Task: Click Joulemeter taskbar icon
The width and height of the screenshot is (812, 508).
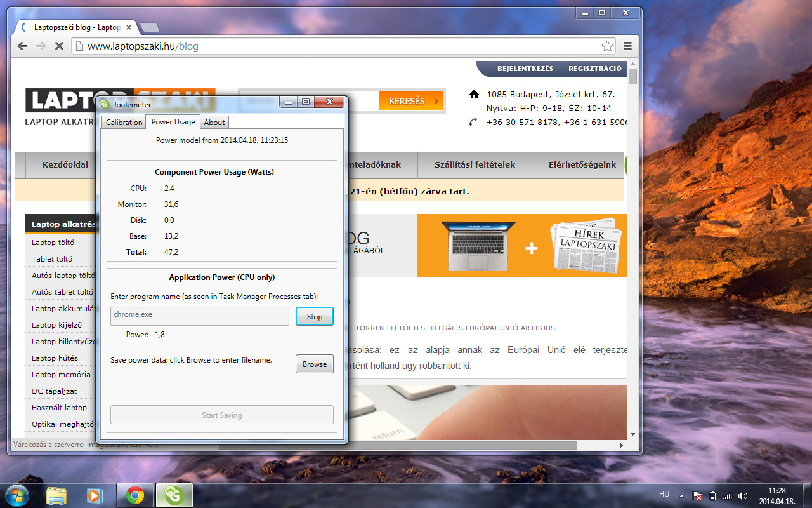Action: (173, 495)
